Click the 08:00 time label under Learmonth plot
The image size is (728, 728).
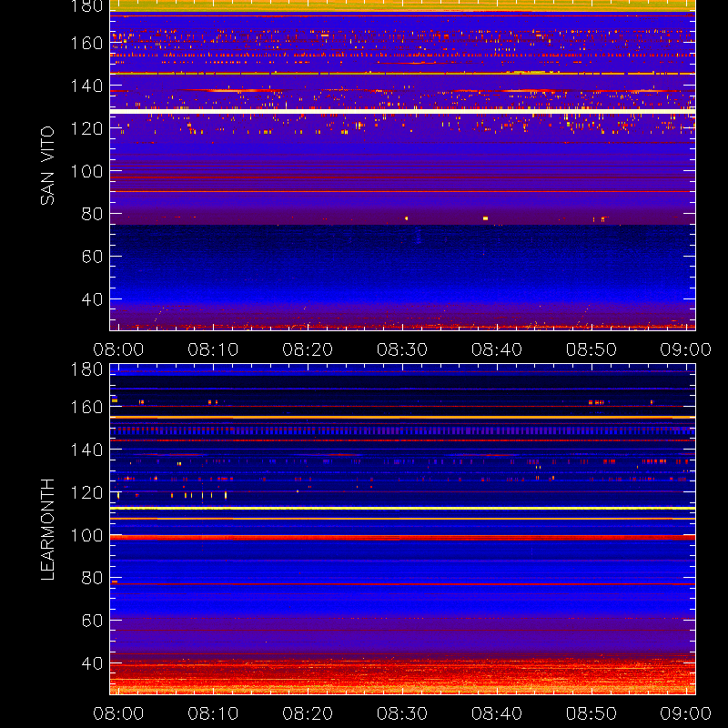tap(118, 713)
